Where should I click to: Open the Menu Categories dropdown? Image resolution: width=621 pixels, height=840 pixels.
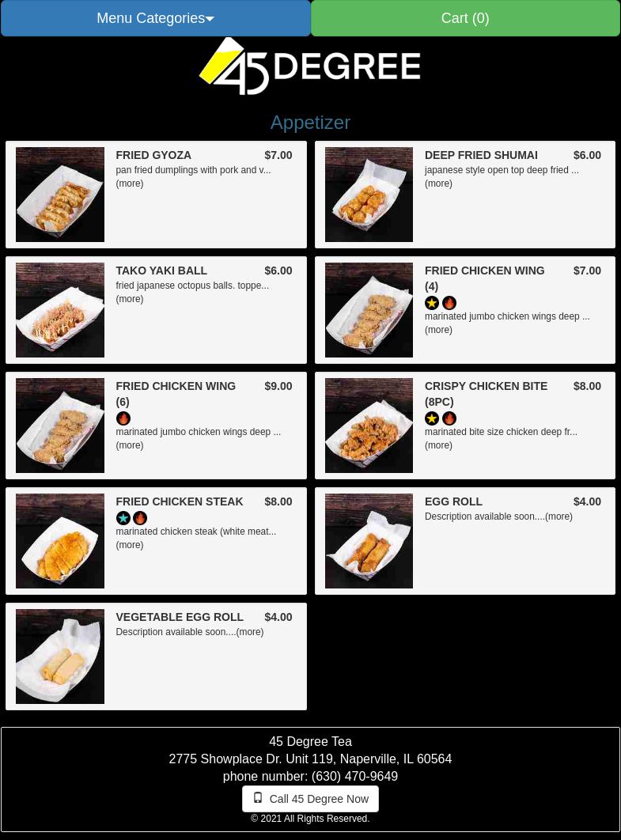point(155,18)
